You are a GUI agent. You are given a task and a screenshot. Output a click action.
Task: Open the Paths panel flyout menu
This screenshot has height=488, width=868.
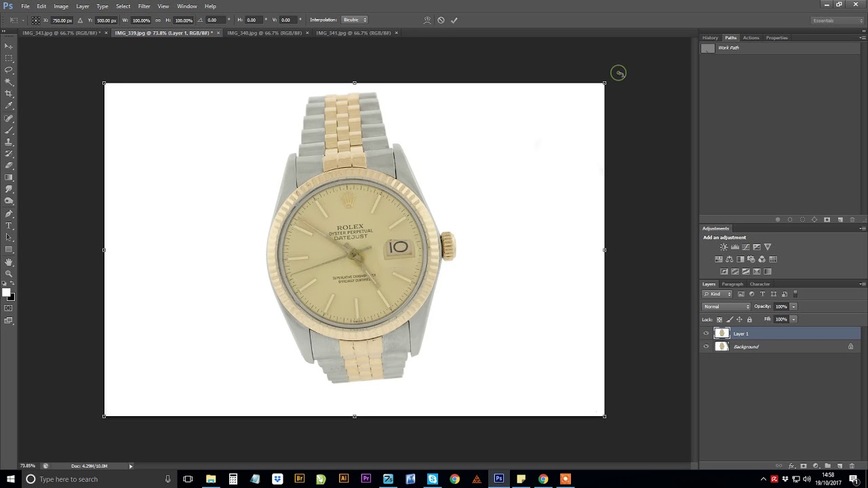tap(862, 38)
